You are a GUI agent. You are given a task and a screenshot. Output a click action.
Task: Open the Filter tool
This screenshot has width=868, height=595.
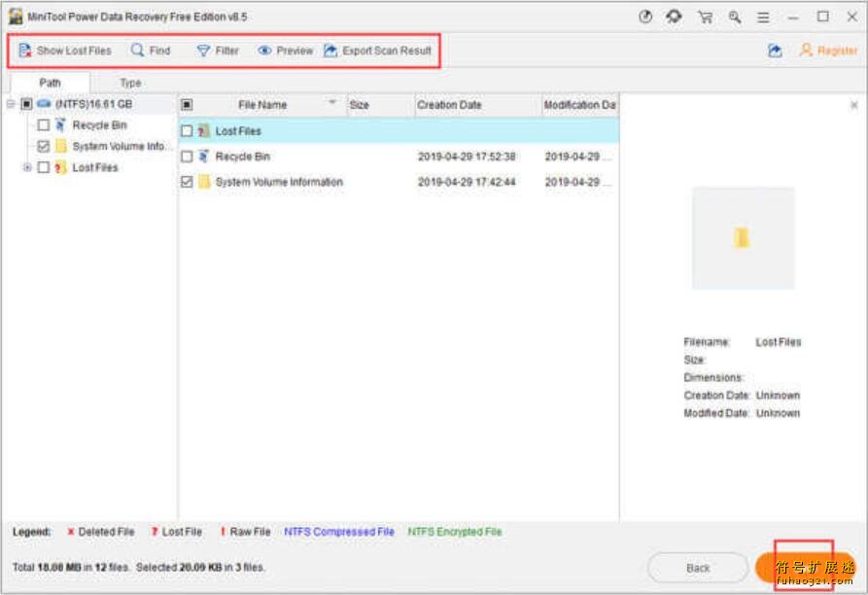click(218, 51)
